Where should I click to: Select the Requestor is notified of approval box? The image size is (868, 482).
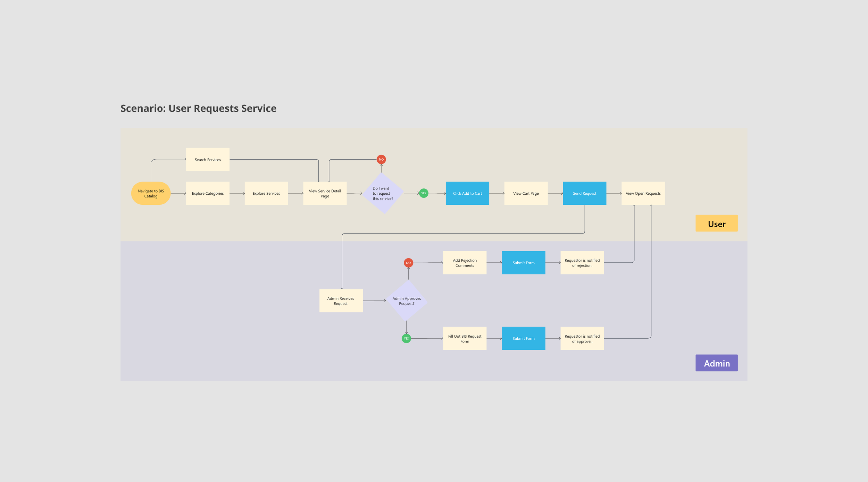tap(582, 338)
